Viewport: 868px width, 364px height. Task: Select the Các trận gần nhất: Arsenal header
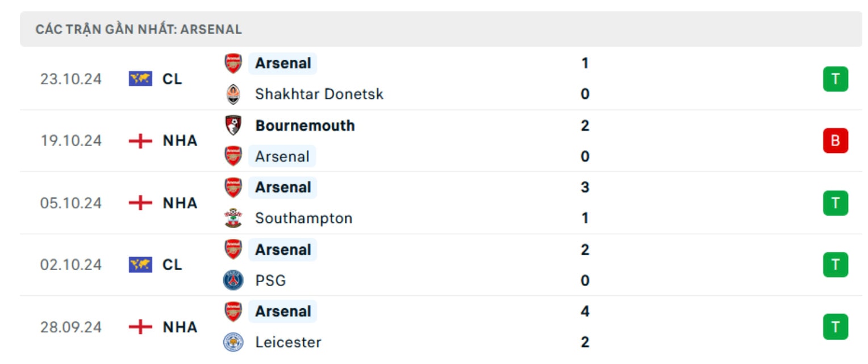[139, 30]
